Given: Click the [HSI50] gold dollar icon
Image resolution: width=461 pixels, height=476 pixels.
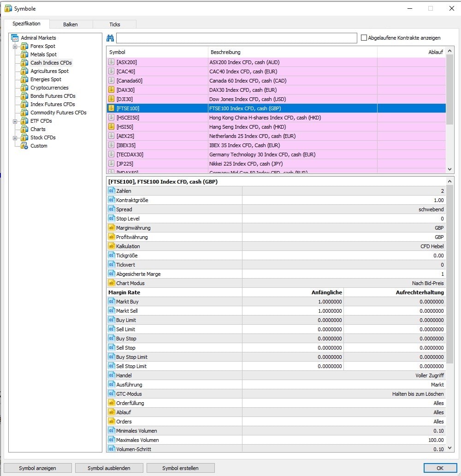Looking at the screenshot, I should (x=112, y=126).
